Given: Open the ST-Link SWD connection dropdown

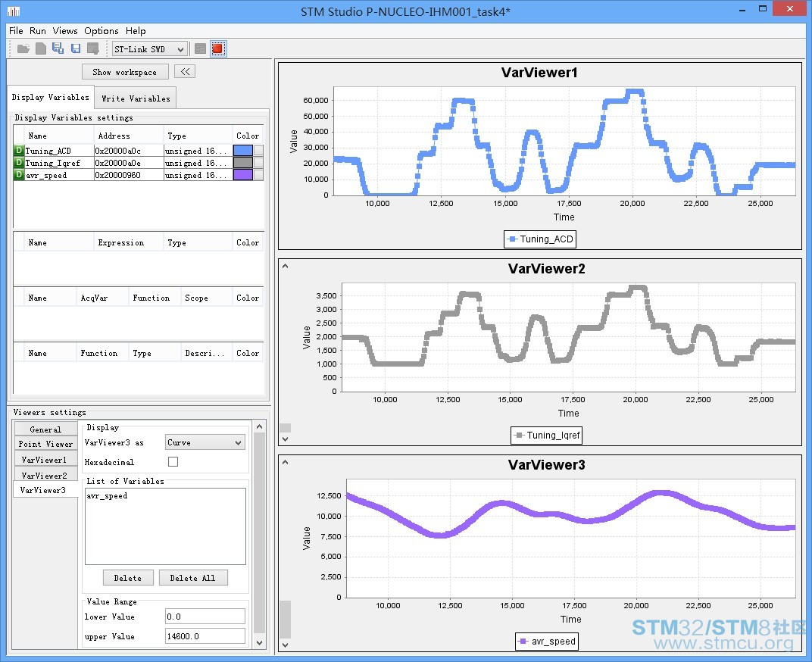Looking at the screenshot, I should [150, 49].
